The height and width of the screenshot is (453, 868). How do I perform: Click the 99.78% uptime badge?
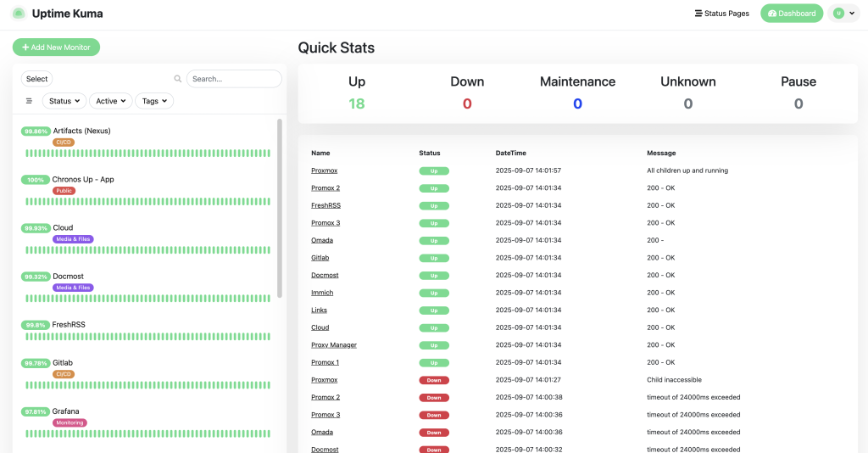[36, 363]
